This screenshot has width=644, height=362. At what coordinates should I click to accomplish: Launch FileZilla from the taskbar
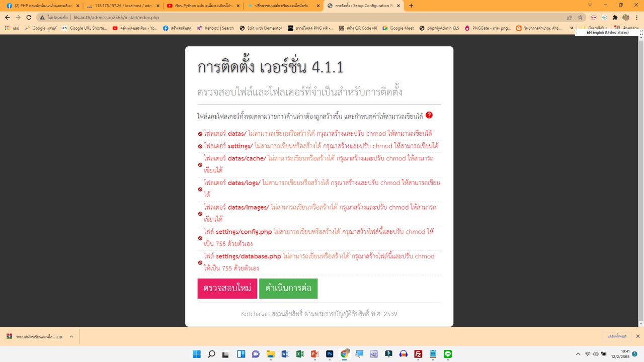pyautogui.click(x=418, y=354)
